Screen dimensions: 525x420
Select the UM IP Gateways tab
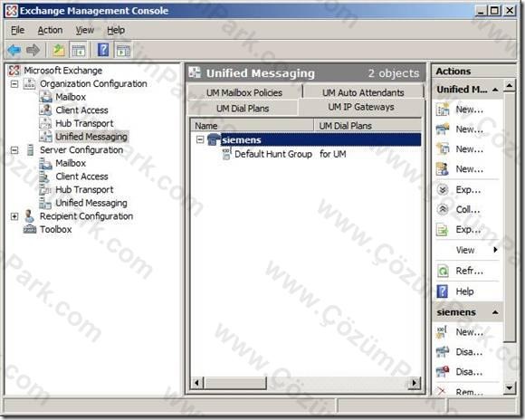[361, 107]
